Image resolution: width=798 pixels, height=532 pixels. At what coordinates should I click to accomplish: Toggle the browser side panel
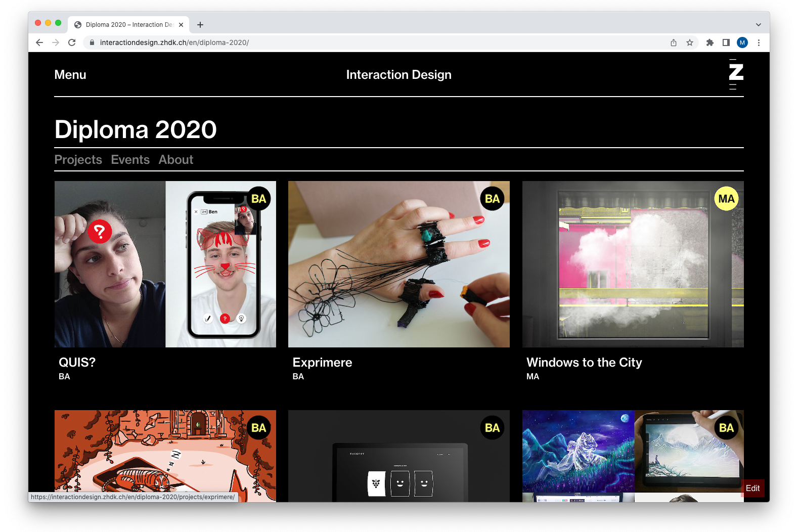tap(726, 42)
